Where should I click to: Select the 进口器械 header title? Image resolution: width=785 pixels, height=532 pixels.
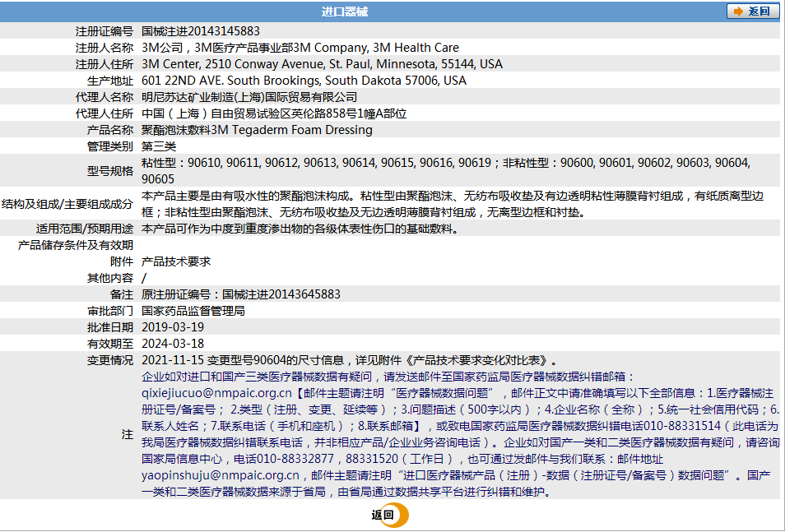(x=345, y=12)
